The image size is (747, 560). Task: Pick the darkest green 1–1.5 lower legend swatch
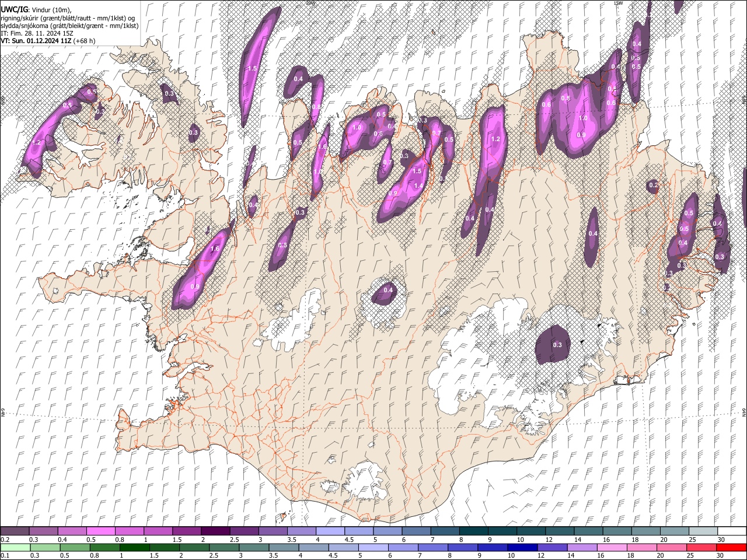[x=135, y=548]
